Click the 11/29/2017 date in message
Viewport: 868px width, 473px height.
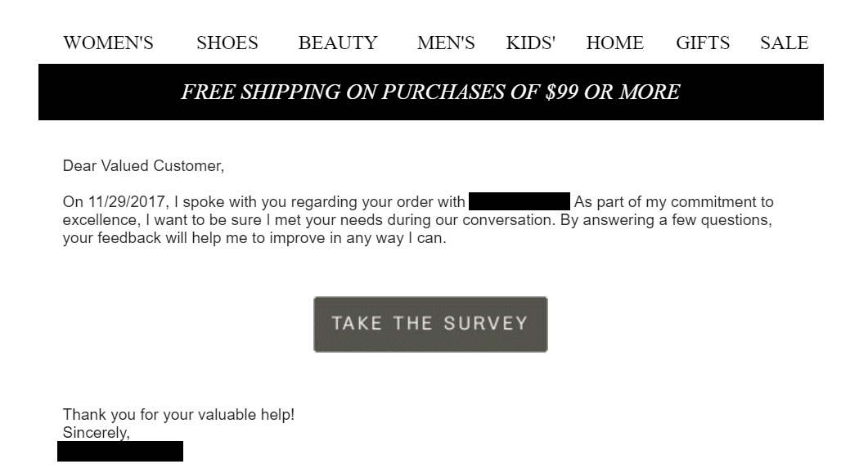click(x=126, y=201)
